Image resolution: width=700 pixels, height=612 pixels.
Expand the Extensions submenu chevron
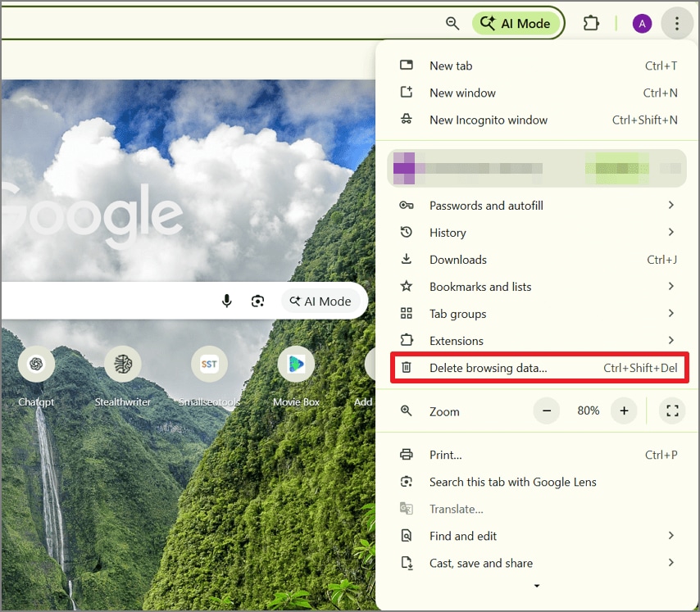click(x=671, y=340)
